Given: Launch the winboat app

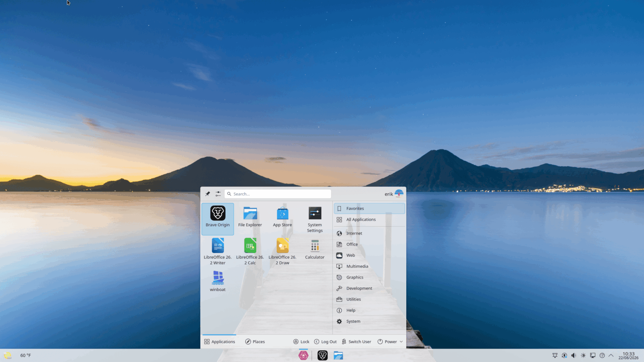Looking at the screenshot, I should (x=218, y=281).
